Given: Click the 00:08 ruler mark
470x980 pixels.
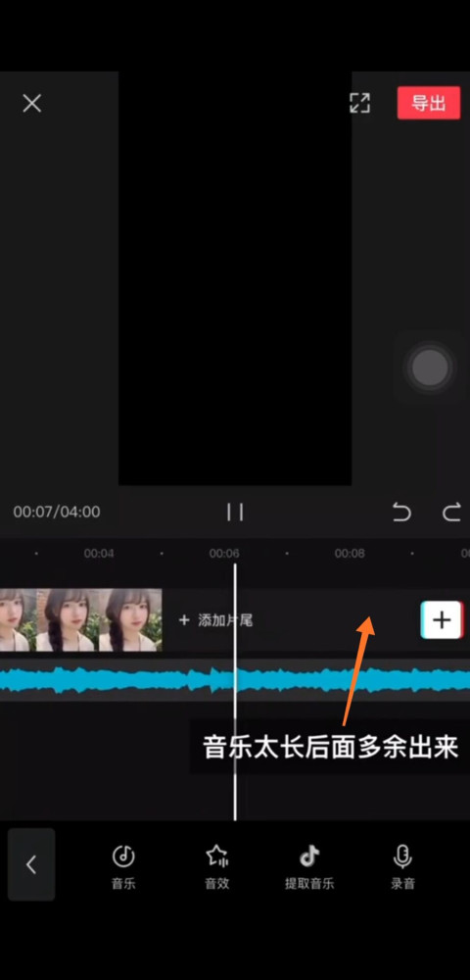Looking at the screenshot, I should coord(350,554).
